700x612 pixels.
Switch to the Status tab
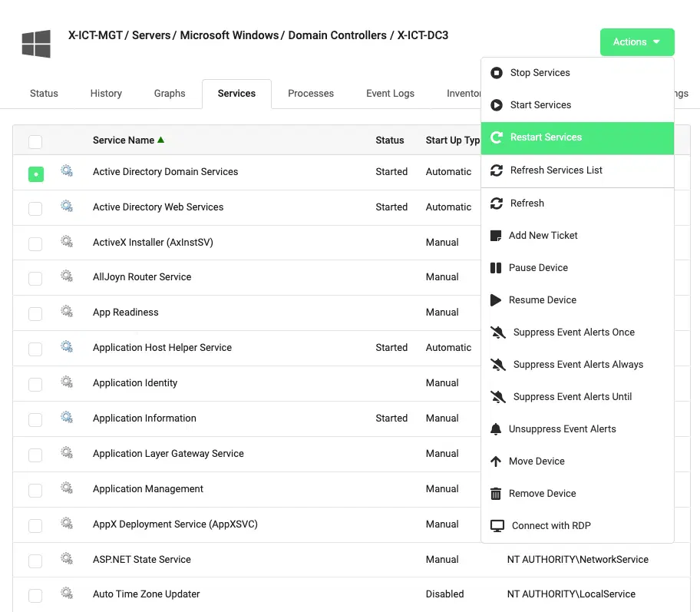[x=44, y=94]
